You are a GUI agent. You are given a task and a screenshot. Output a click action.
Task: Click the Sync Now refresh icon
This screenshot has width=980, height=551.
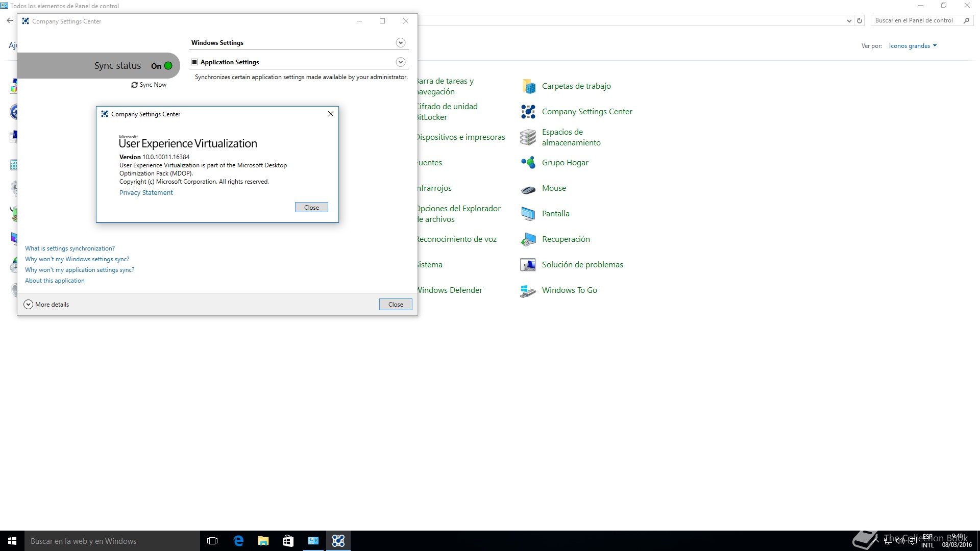click(x=134, y=85)
